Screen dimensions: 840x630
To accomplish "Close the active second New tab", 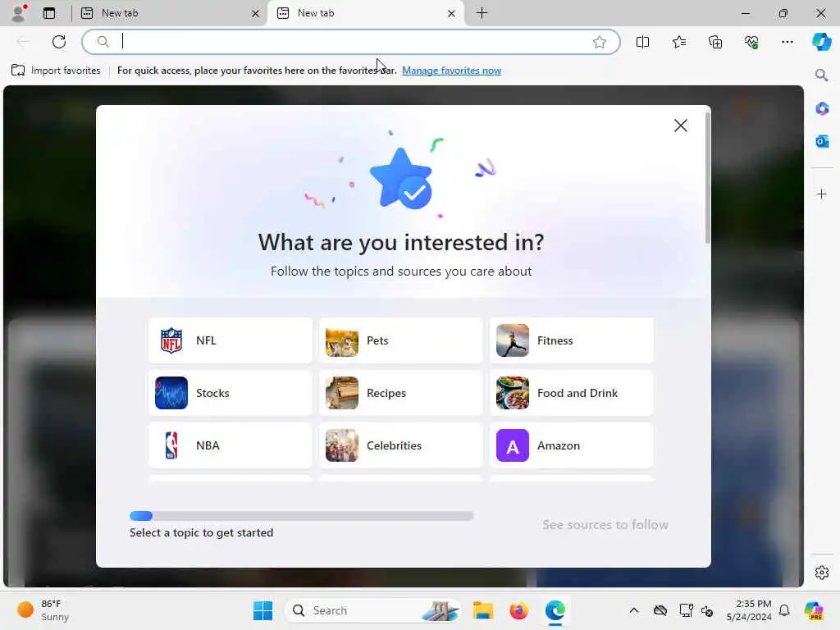I will coord(452,13).
